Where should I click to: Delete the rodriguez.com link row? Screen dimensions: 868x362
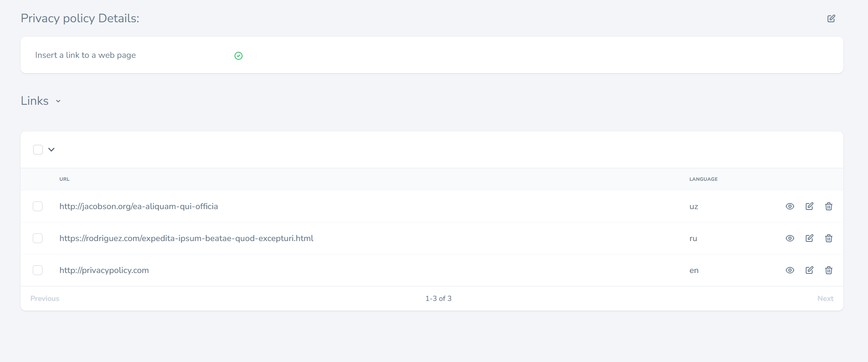(x=828, y=238)
